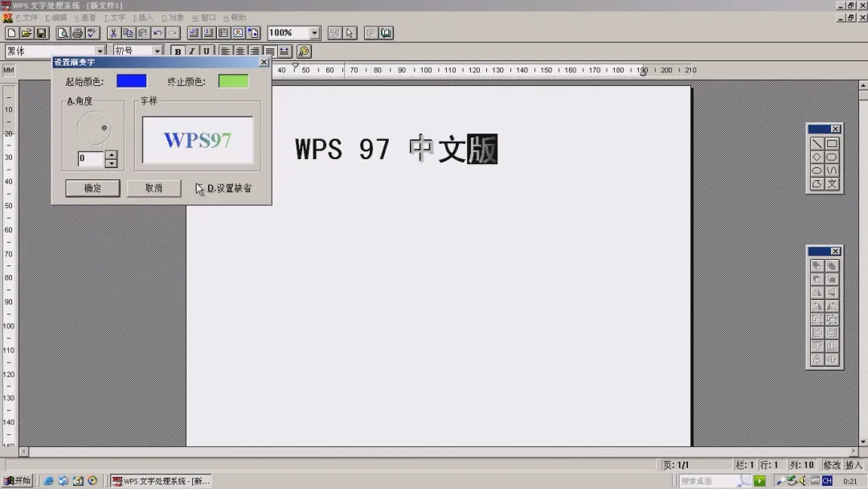The height and width of the screenshot is (489, 868).
Task: Select the straight line drawing tool
Action: coord(817,144)
